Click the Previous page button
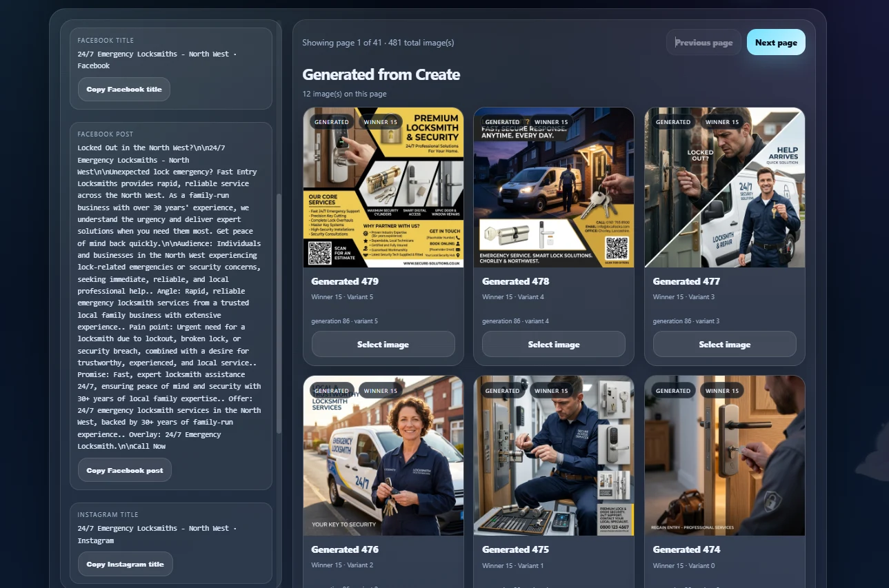The width and height of the screenshot is (889, 588). 703,42
